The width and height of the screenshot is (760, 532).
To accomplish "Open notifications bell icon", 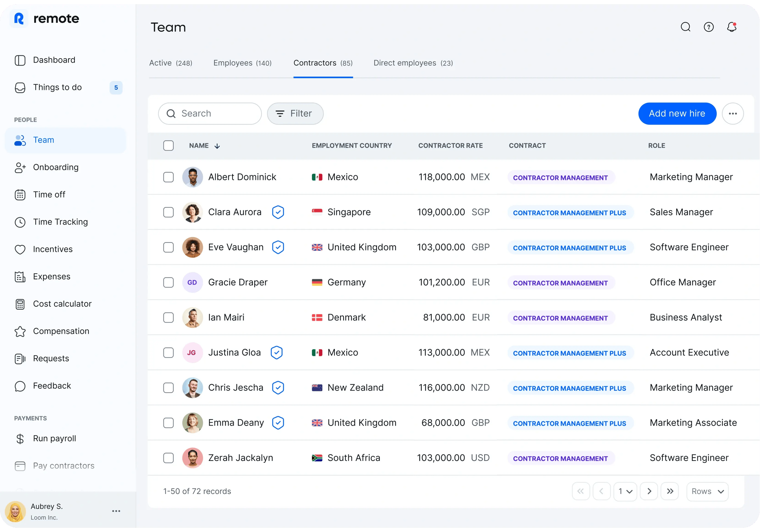I will pyautogui.click(x=731, y=27).
